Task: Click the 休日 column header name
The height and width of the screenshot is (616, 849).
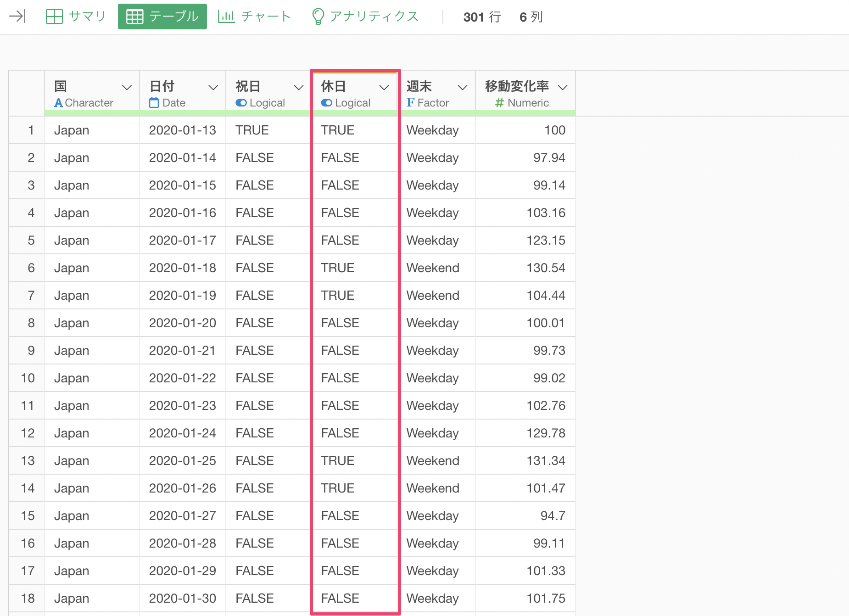Action: click(x=334, y=86)
